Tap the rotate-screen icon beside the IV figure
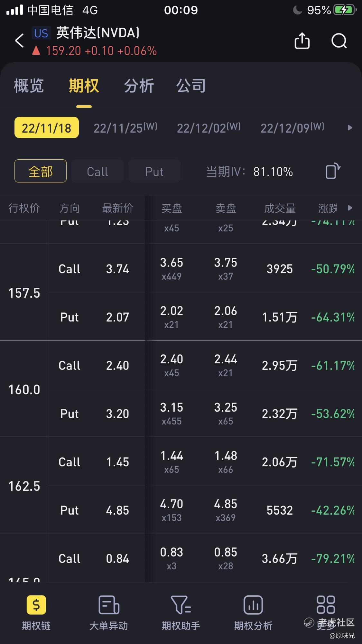Viewport: 362px width, 644px height. tap(333, 171)
